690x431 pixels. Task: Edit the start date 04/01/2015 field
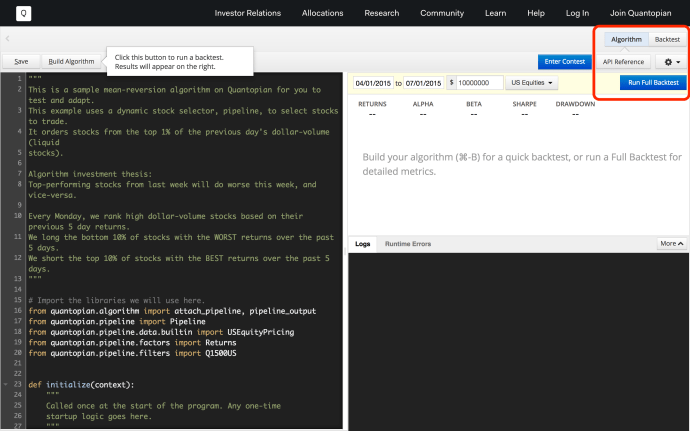pos(373,83)
